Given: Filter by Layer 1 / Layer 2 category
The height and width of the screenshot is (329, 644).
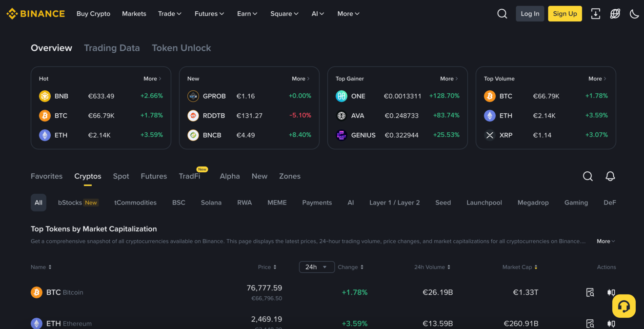Looking at the screenshot, I should pyautogui.click(x=395, y=203).
